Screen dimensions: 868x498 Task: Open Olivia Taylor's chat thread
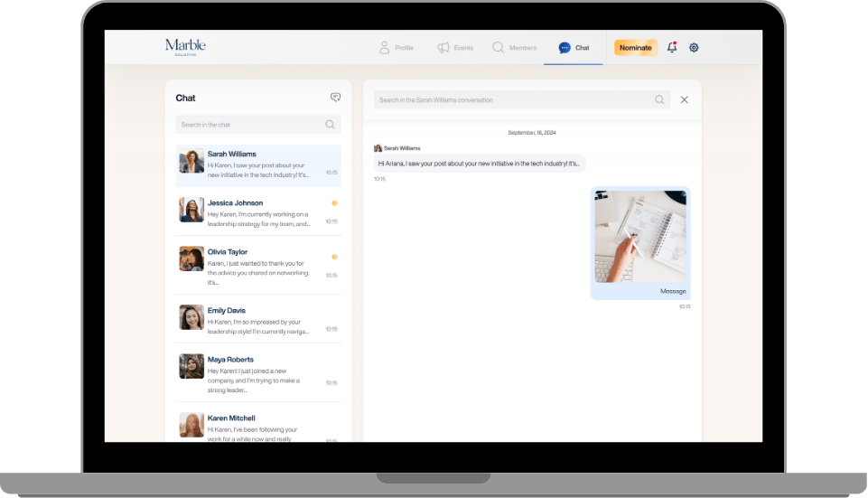pos(257,263)
